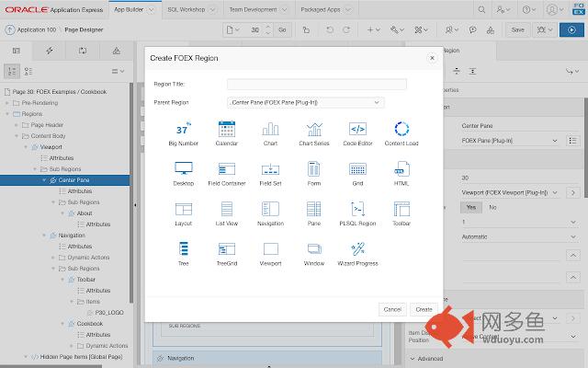Select the P30_LOGO item in tree
Viewport: 588px width, 368px height.
tap(109, 313)
